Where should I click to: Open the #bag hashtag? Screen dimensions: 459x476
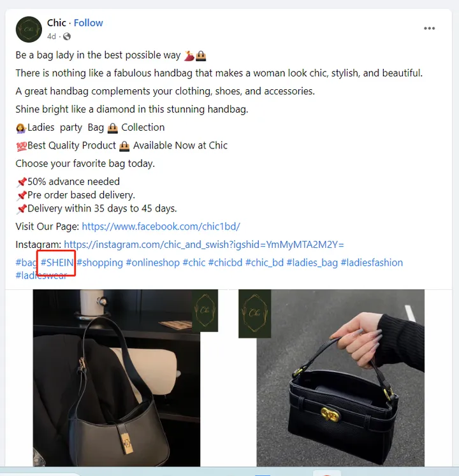(x=26, y=263)
